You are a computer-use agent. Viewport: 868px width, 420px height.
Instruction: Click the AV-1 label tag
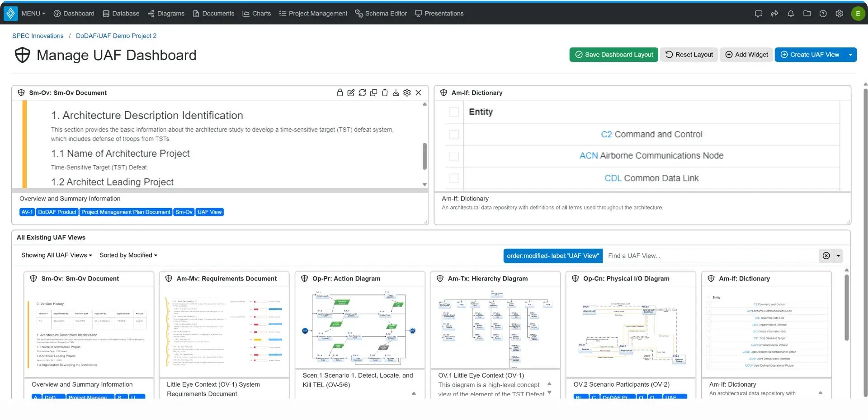coord(27,212)
